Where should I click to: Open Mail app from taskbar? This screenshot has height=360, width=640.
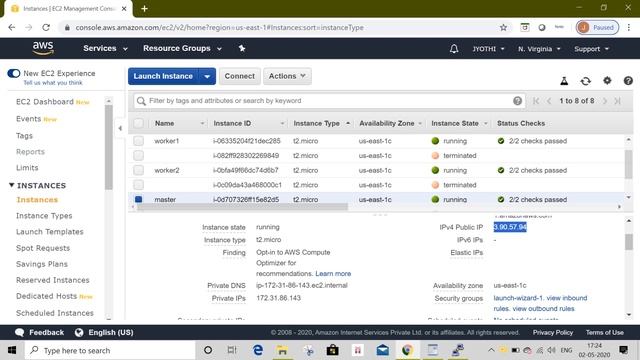click(382, 350)
